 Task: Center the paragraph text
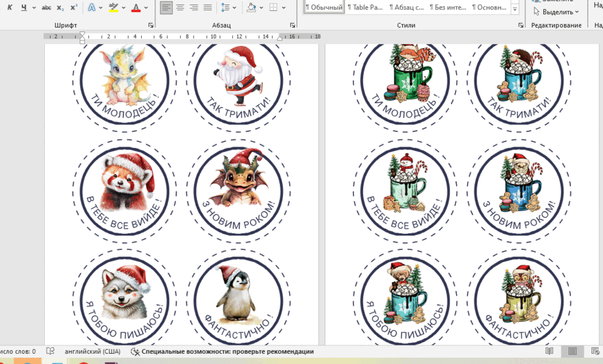(180, 7)
